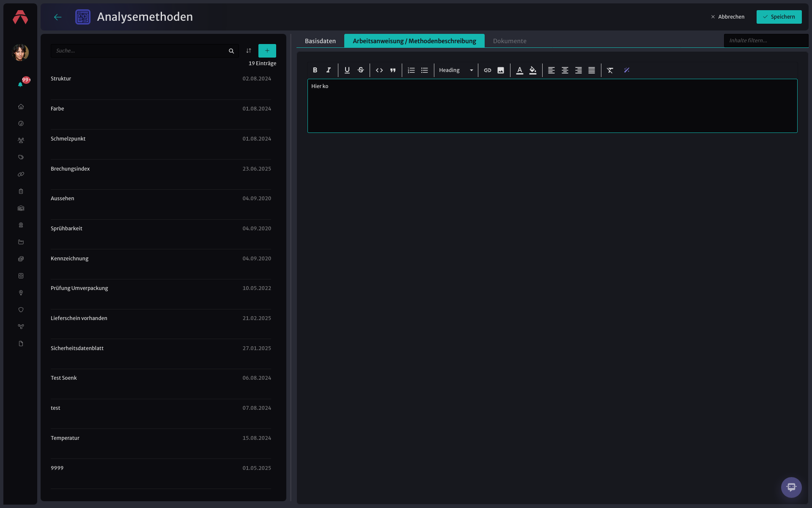812x508 pixels.
Task: Toggle bold formatting in editor toolbar
Action: pos(315,70)
